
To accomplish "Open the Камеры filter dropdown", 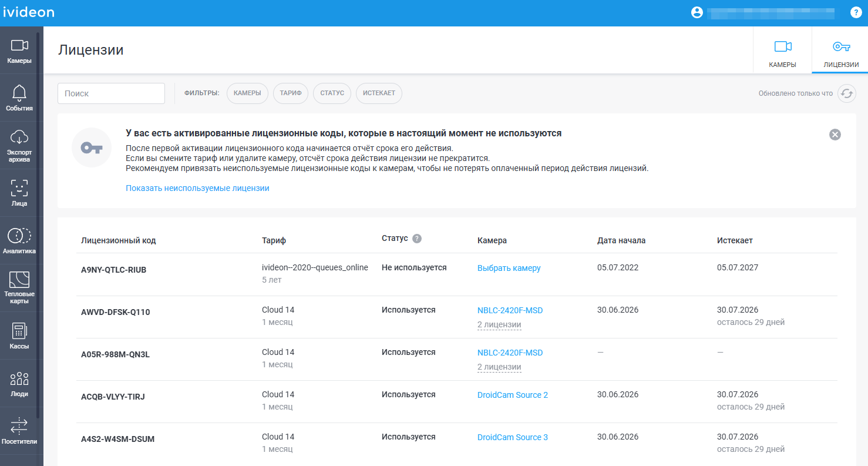I will 247,93.
